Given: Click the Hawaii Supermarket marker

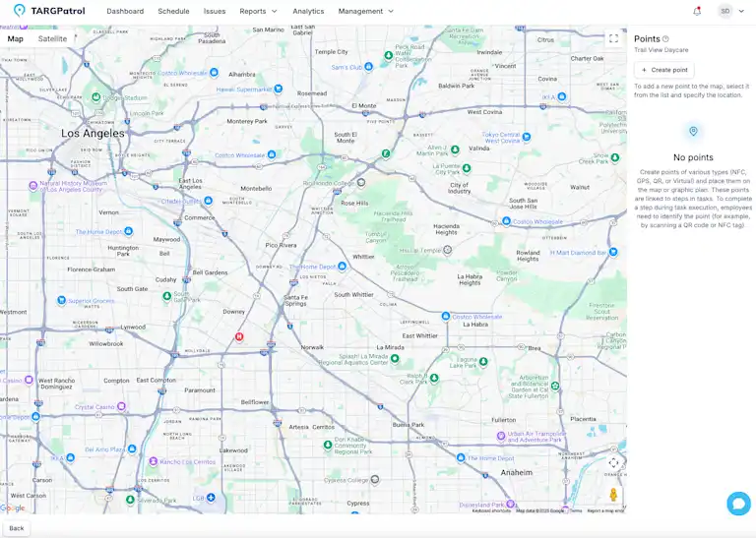Looking at the screenshot, I should click(279, 89).
